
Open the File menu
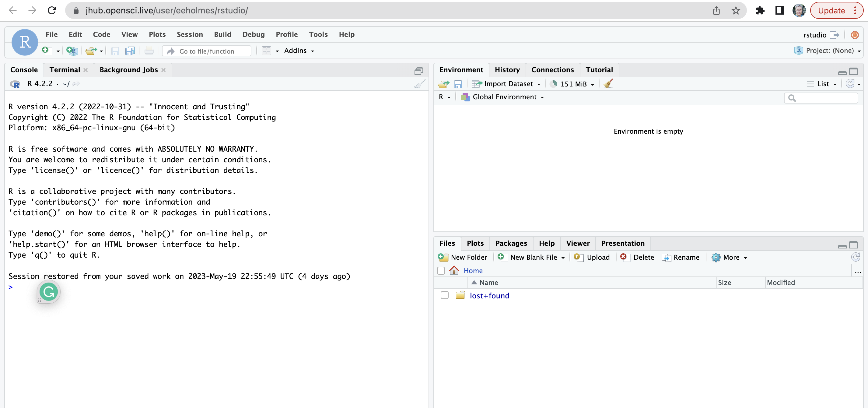pyautogui.click(x=51, y=34)
